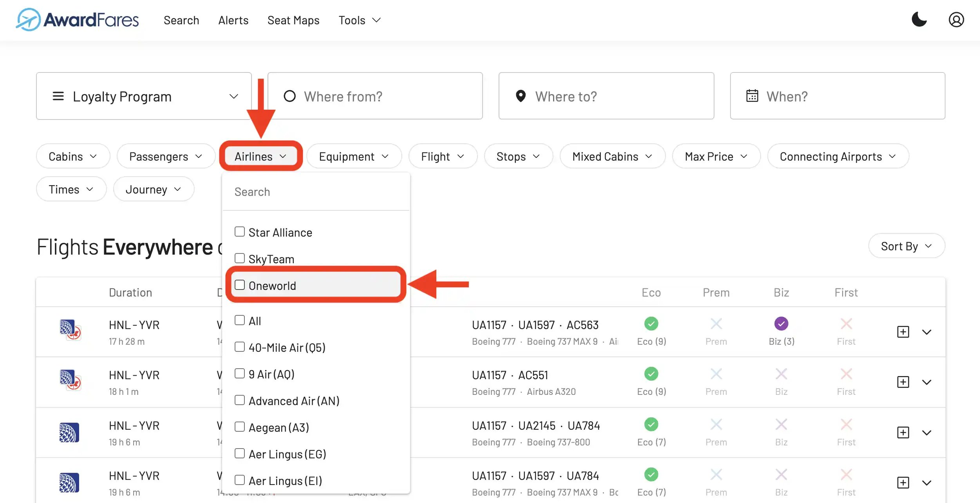Open the Loyalty Program dropdown
Viewport: 980px width, 503px height.
(144, 96)
